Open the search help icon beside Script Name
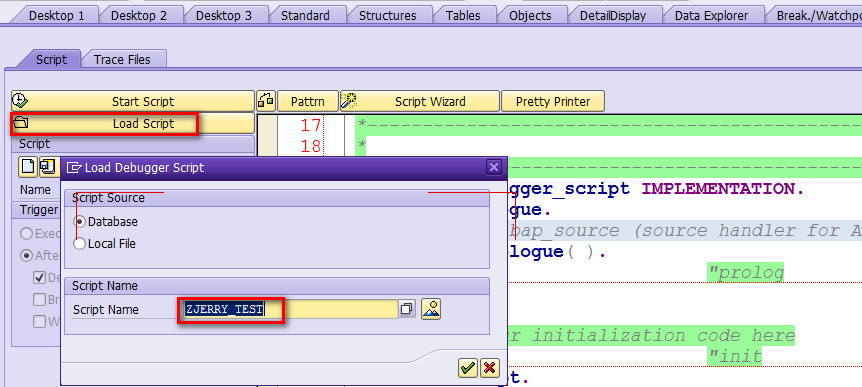This screenshot has height=387, width=862. click(x=407, y=309)
